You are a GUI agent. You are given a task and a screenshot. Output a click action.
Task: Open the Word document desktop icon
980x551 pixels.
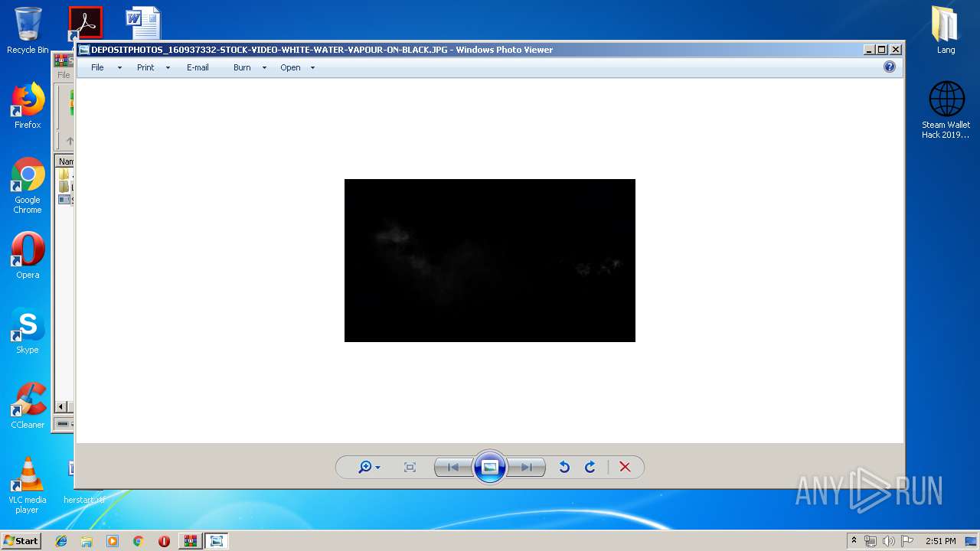(x=143, y=23)
